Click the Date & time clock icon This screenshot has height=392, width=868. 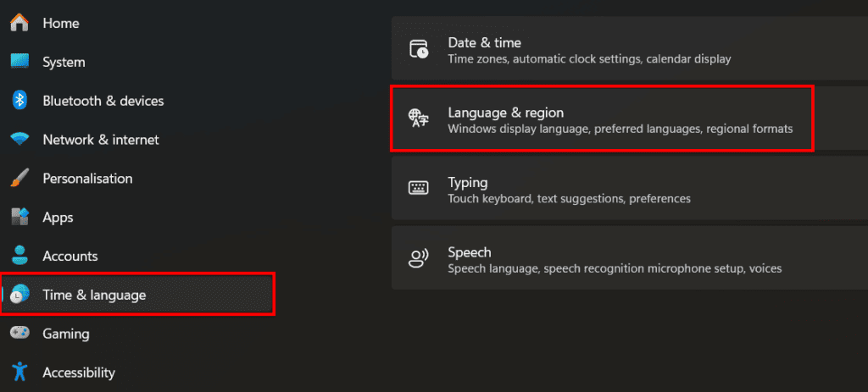point(419,49)
